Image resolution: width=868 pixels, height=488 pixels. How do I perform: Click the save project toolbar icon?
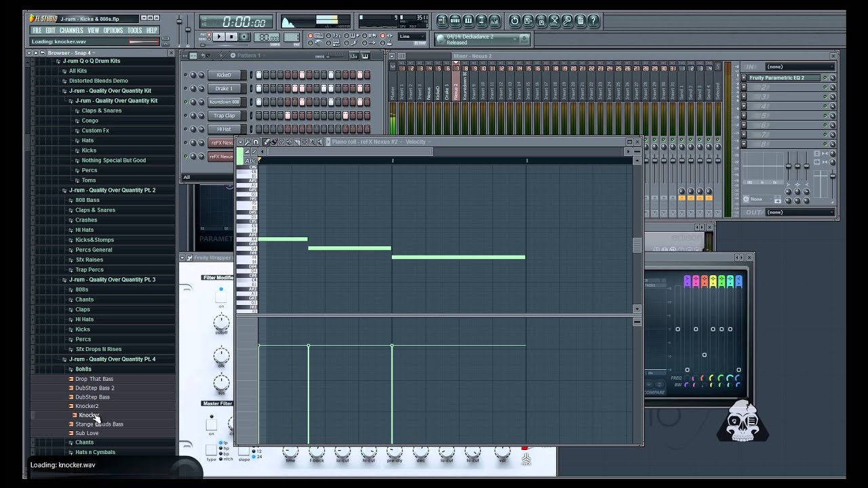(x=528, y=21)
